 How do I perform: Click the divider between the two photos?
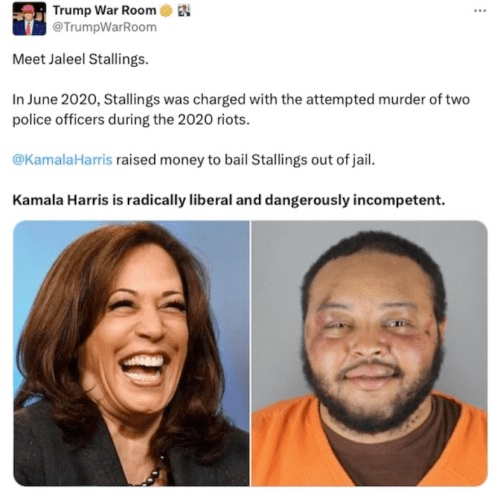(250, 353)
